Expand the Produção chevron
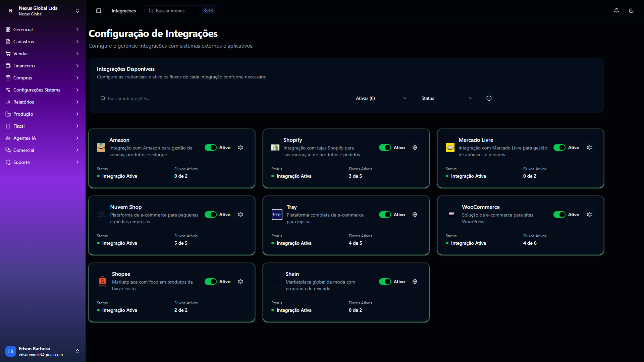This screenshot has height=362, width=644. pyautogui.click(x=77, y=114)
